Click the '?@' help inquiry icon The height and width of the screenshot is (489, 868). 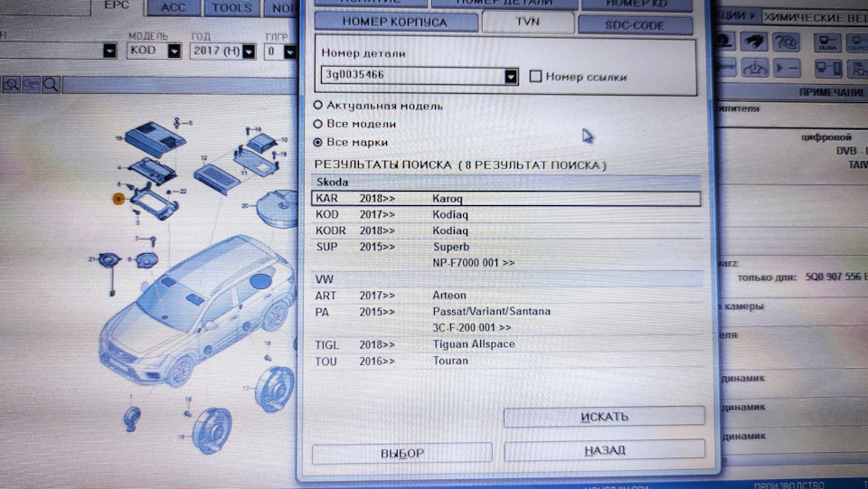(x=786, y=42)
